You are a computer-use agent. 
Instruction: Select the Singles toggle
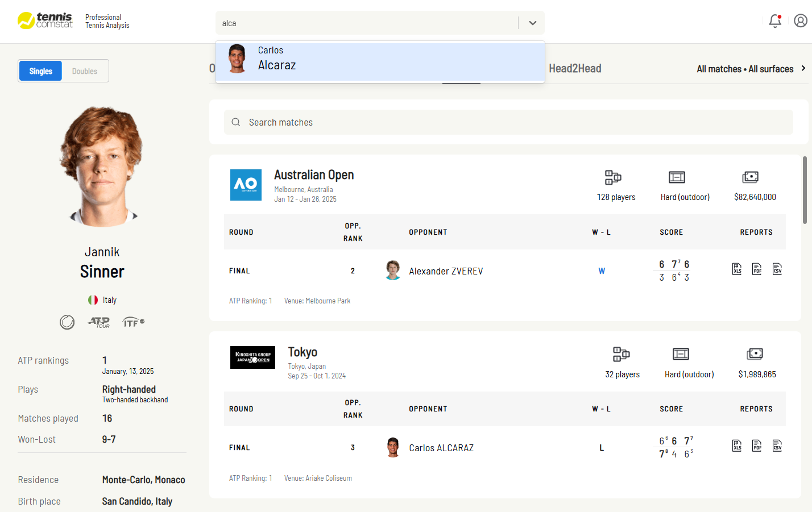click(41, 71)
